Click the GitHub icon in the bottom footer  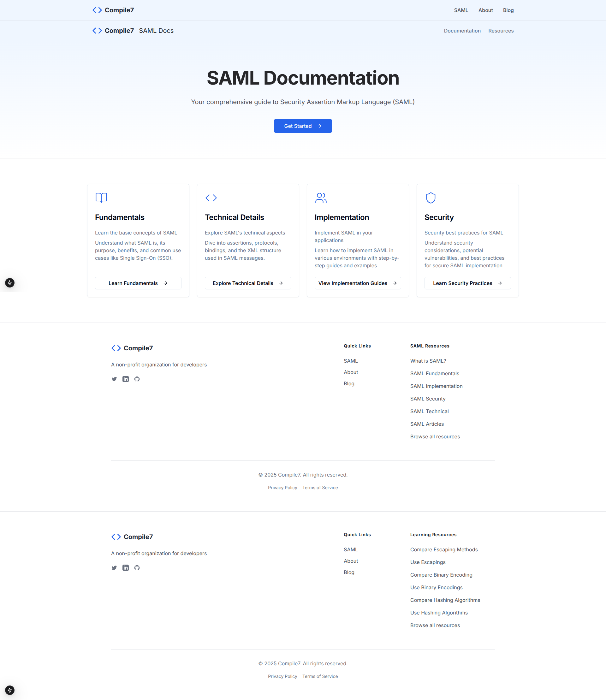coord(137,568)
